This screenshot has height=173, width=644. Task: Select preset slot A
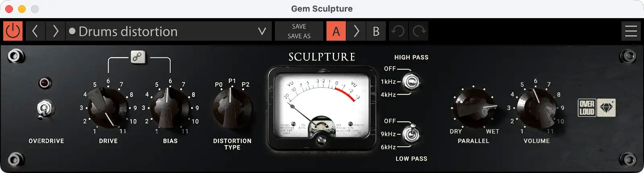point(336,31)
